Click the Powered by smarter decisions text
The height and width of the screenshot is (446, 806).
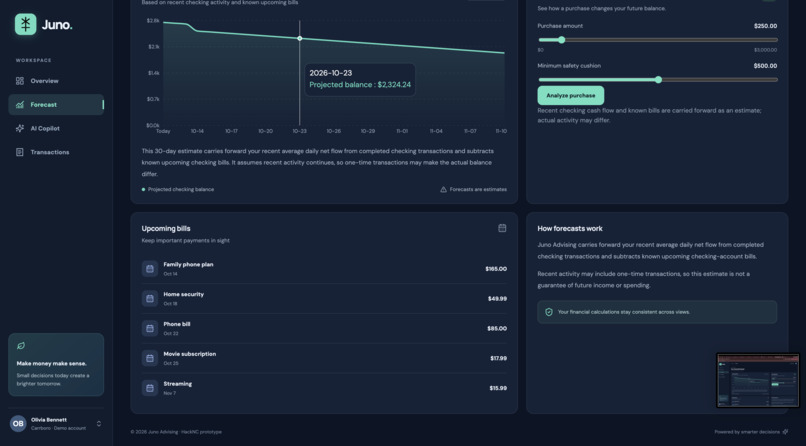747,432
